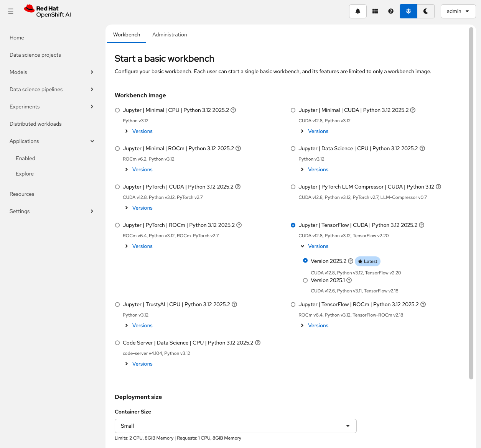Show help for Jupyter Minimal ROCm image
Image resolution: width=481 pixels, height=448 pixels.
(238, 148)
